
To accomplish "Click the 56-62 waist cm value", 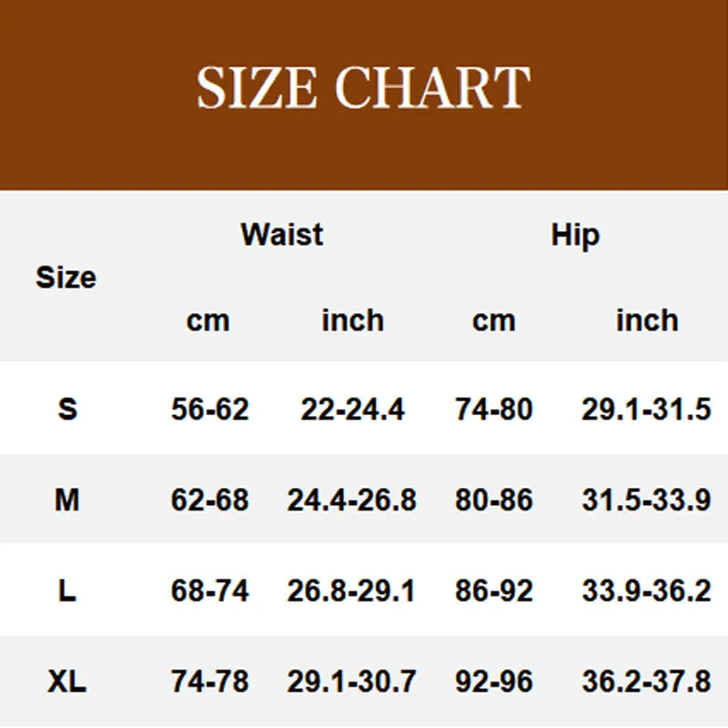I will pos(210,409).
